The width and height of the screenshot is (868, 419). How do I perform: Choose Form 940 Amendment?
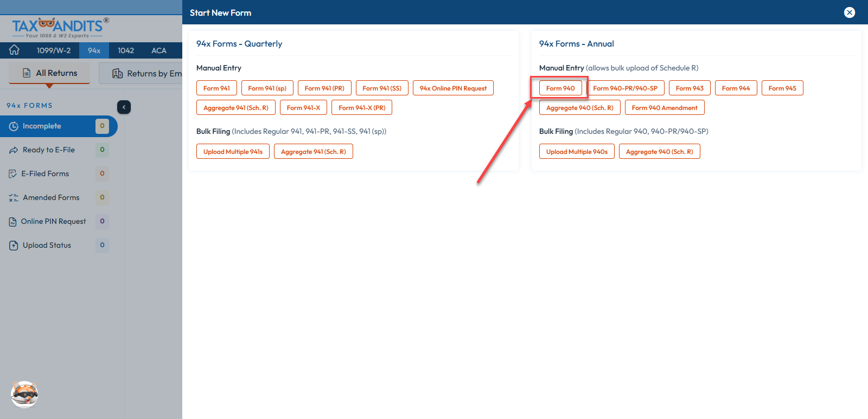point(665,108)
